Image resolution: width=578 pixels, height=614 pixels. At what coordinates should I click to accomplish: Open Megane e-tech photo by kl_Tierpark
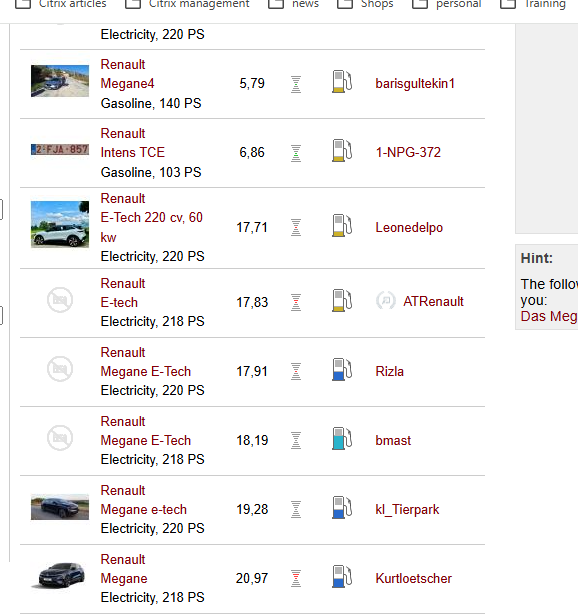pyautogui.click(x=60, y=507)
